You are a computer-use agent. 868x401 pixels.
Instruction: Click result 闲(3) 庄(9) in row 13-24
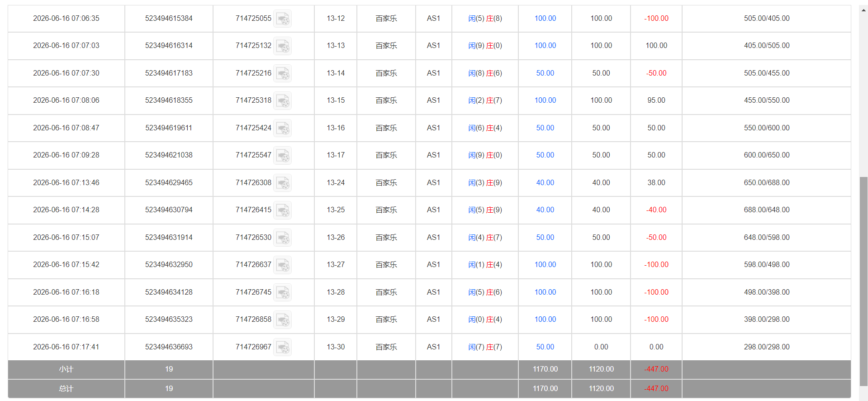[485, 183]
